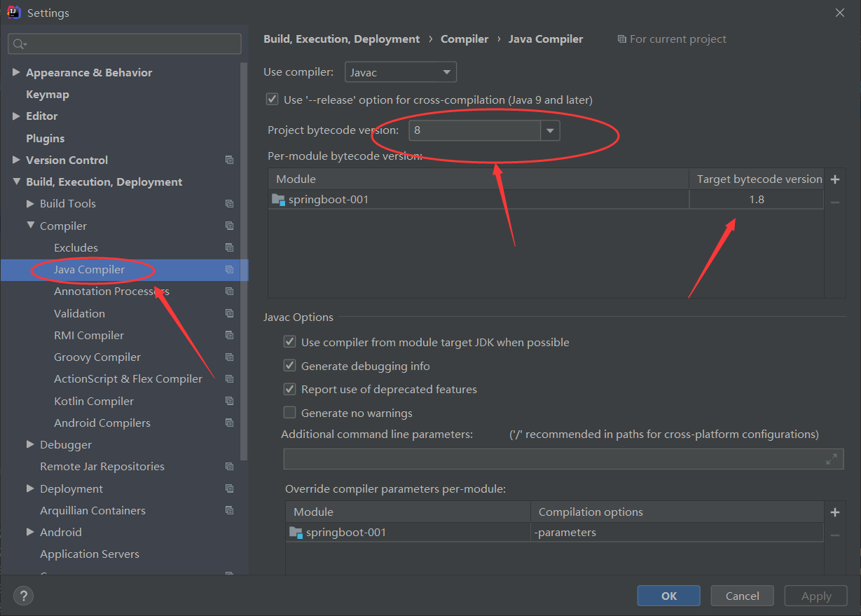Remove module with the per-module bytecode minus
Screen dimensions: 861x616
tap(835, 202)
